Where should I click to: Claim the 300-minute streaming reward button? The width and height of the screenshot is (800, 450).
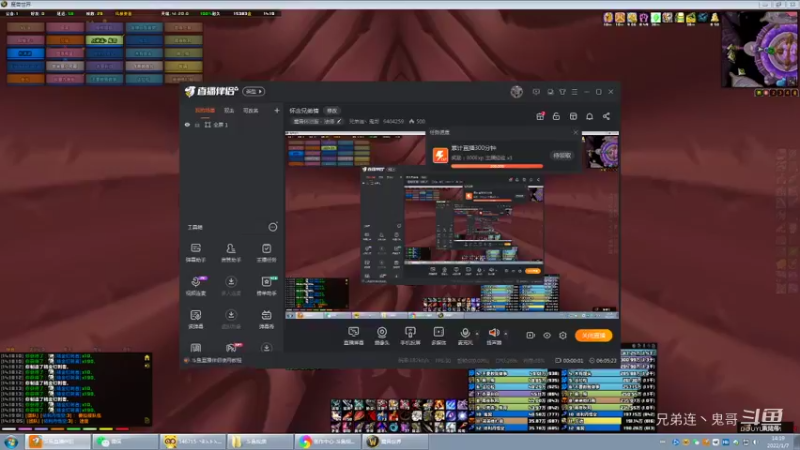562,156
